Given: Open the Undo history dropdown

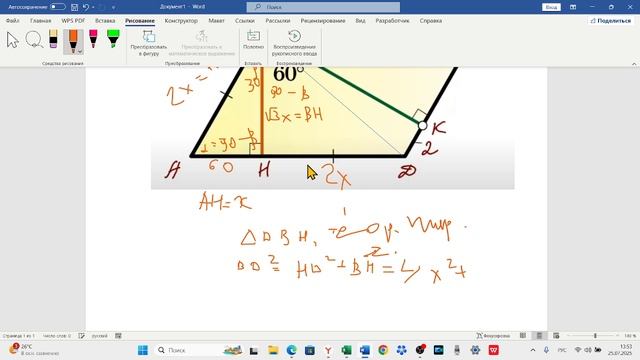Looking at the screenshot, I should 93,7.
